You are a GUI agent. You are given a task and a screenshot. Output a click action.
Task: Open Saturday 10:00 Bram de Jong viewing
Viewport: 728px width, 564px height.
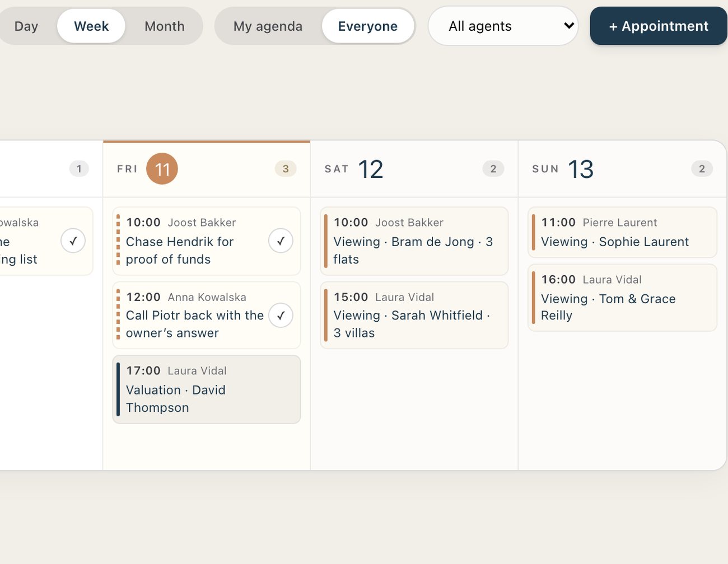click(x=414, y=241)
